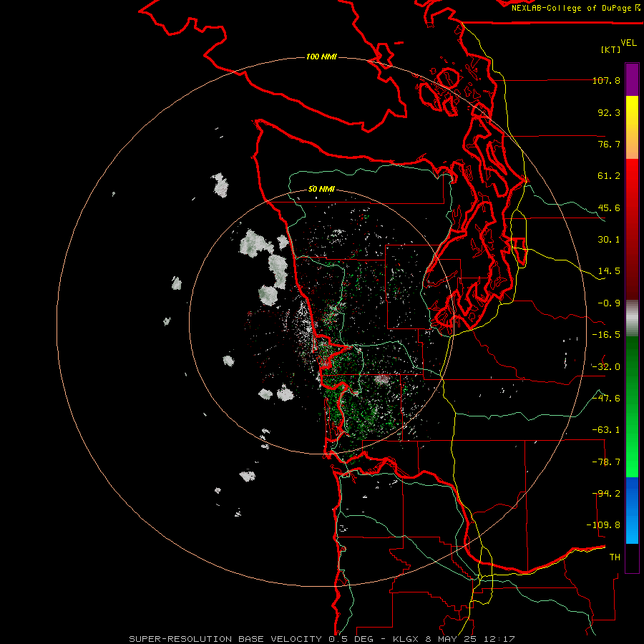This screenshot has height=644, width=644.
Task: Click the green segment of velocity color bar
Action: point(632,406)
